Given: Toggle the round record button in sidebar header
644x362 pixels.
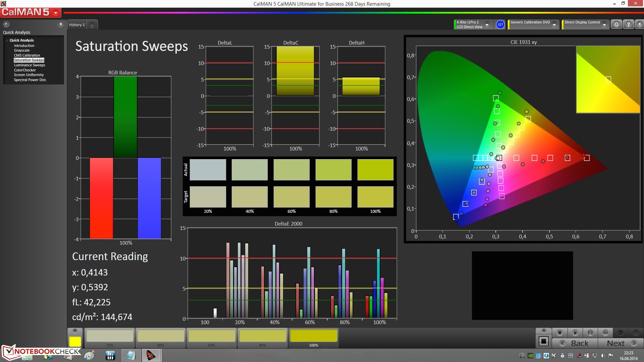Looking at the screenshot, I should coord(6,24).
